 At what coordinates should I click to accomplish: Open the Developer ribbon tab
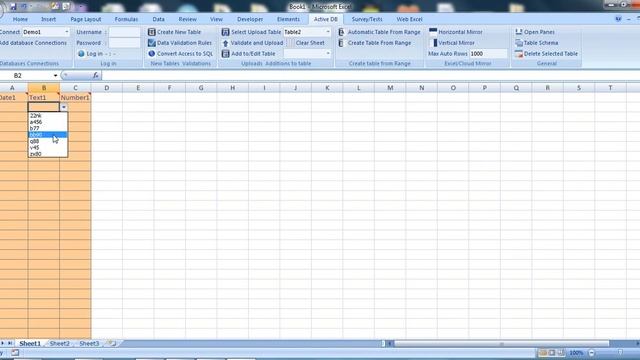[250, 19]
